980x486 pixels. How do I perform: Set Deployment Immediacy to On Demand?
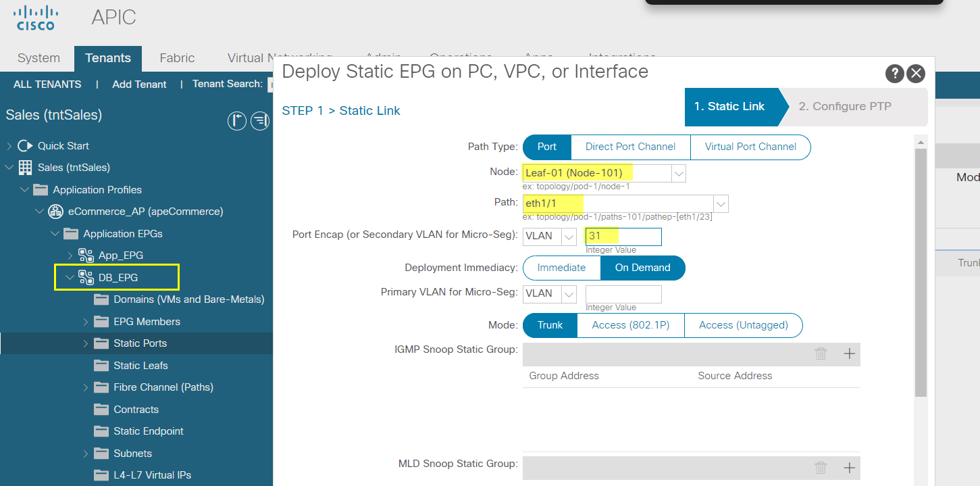(642, 268)
